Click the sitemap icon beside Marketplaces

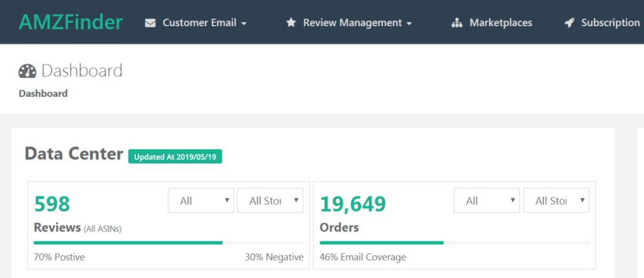[x=457, y=23]
